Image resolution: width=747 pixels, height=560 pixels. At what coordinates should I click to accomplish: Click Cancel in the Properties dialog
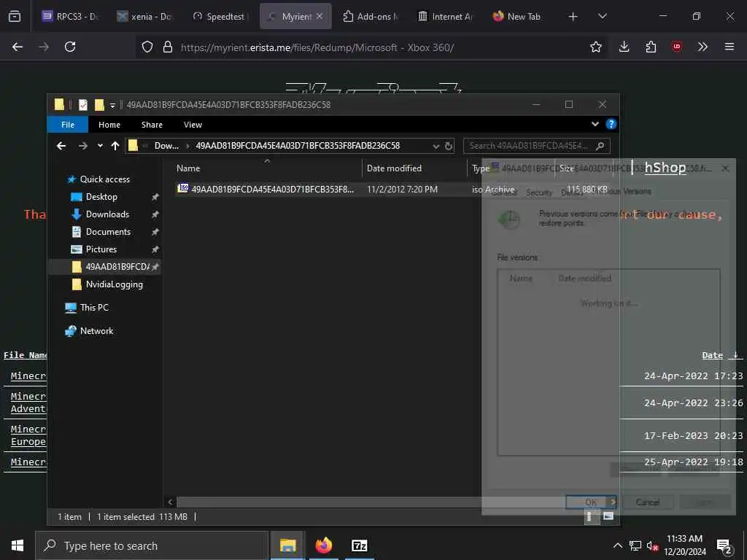(648, 502)
